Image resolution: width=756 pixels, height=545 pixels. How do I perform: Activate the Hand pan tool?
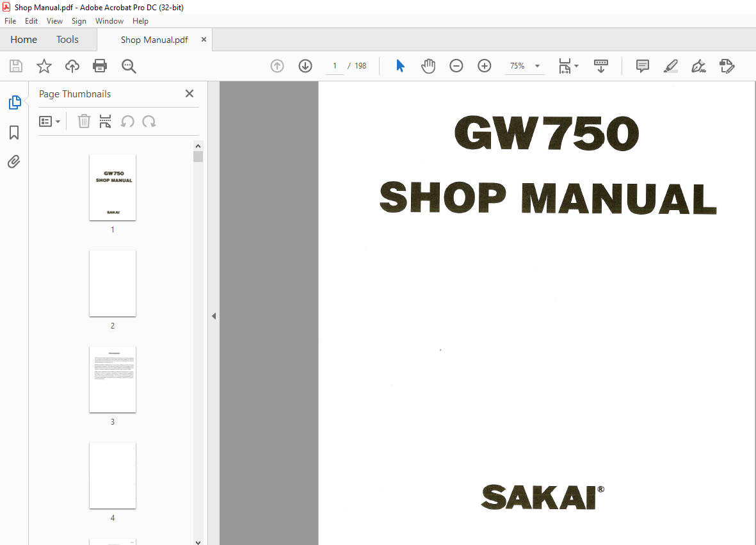pos(428,66)
